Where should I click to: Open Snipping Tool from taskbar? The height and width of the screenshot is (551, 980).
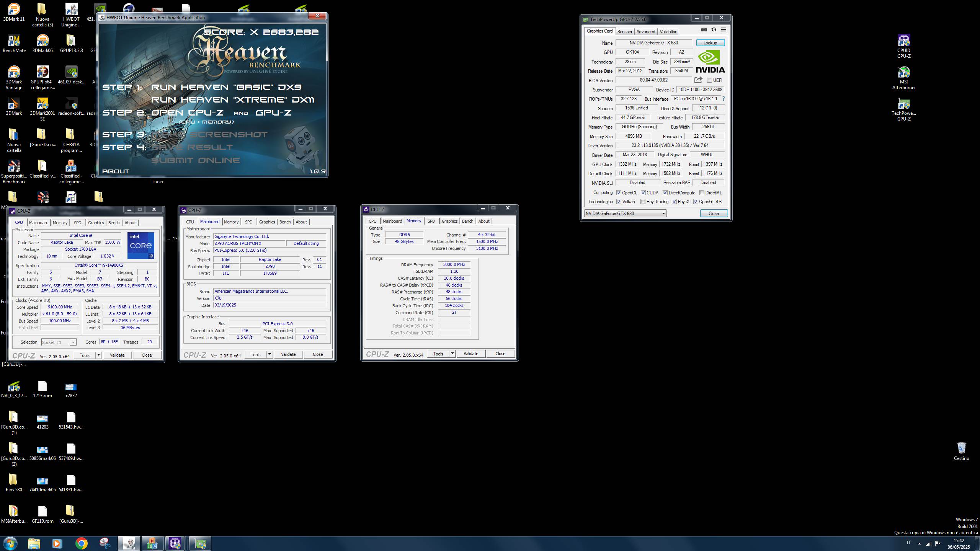coord(105,543)
